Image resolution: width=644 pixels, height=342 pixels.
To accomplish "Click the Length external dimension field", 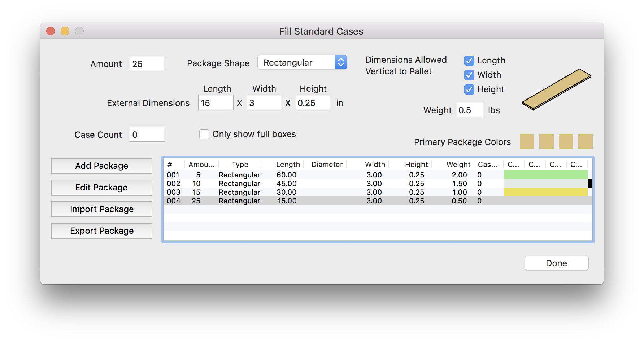I will coord(216,102).
